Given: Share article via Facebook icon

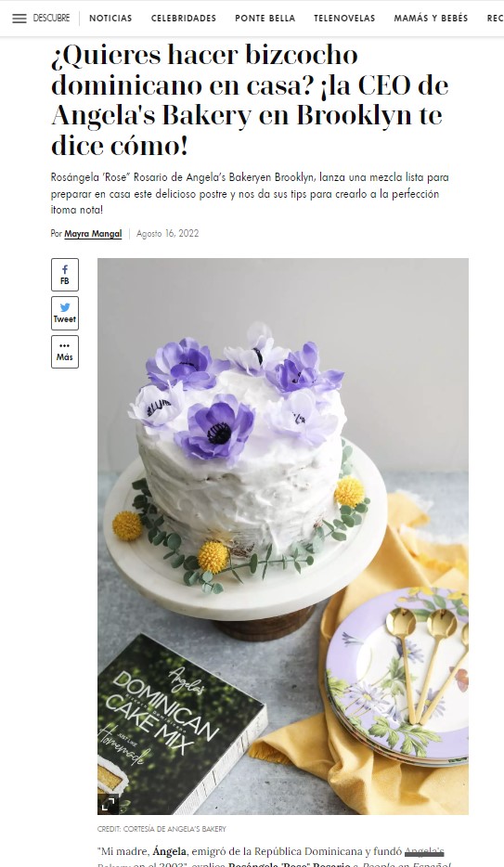Looking at the screenshot, I should click(65, 269).
